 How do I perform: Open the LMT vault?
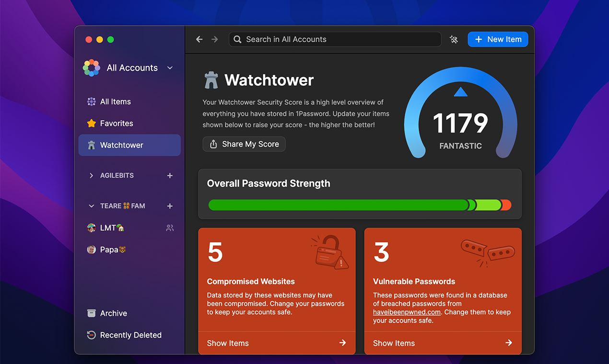pyautogui.click(x=129, y=228)
